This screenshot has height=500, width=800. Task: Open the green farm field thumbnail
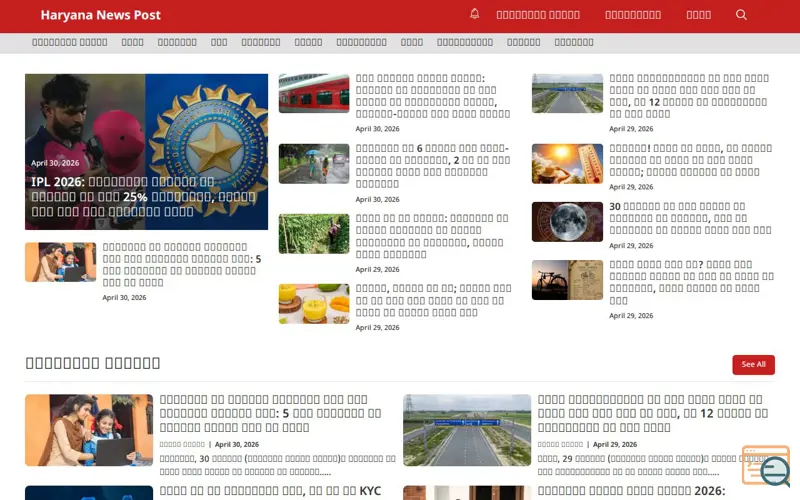[314, 234]
